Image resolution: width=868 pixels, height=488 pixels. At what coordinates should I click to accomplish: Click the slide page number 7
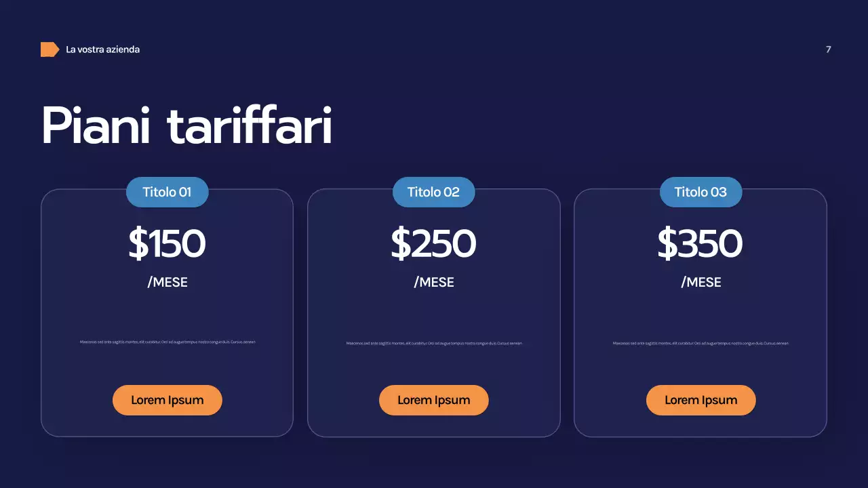(828, 49)
